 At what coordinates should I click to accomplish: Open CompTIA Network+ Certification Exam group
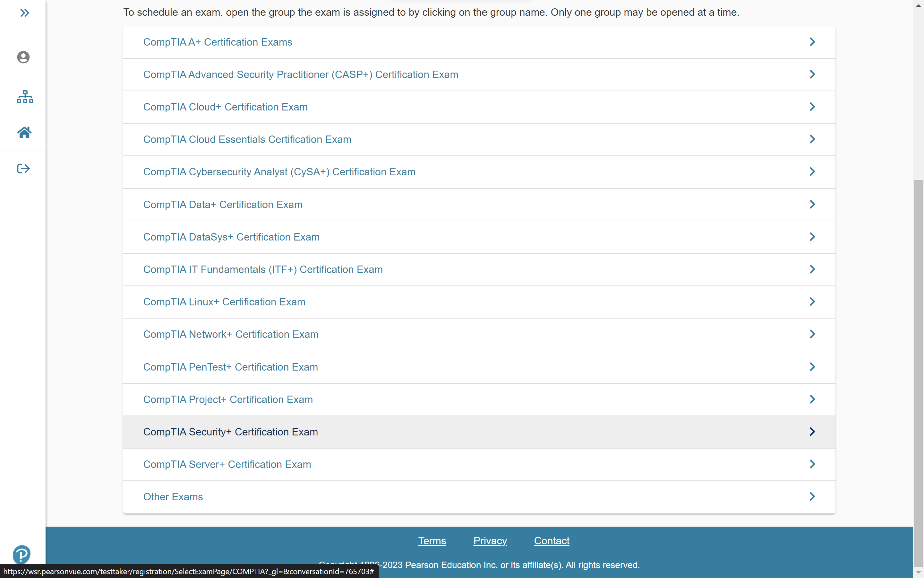479,335
